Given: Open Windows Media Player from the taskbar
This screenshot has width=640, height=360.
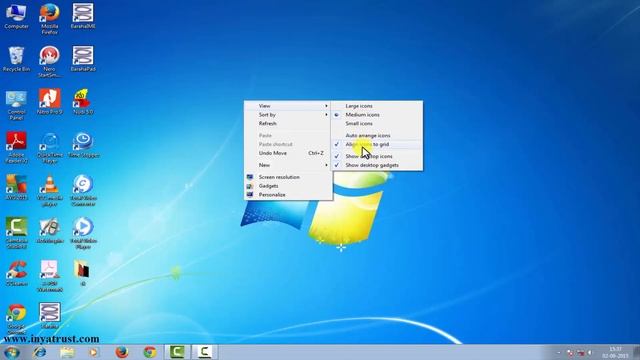Looking at the screenshot, I should pyautogui.click(x=93, y=352).
